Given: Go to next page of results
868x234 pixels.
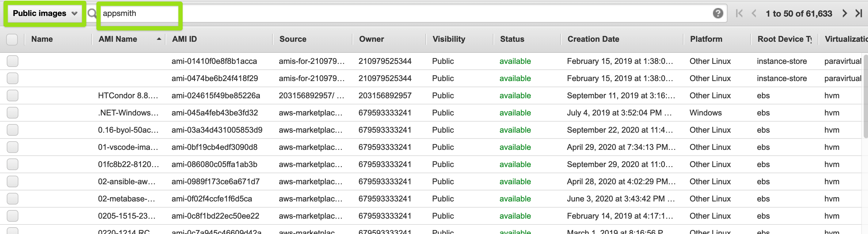Looking at the screenshot, I should tap(844, 14).
